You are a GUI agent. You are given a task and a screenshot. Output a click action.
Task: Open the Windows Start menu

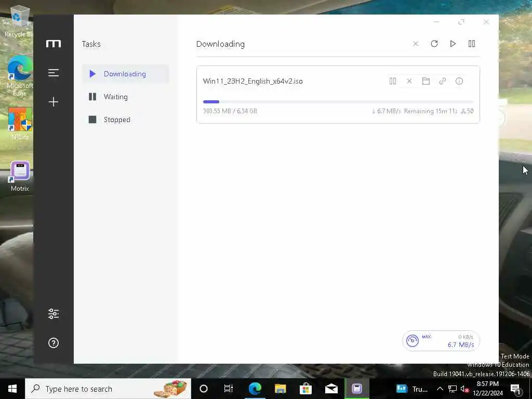(x=12, y=389)
